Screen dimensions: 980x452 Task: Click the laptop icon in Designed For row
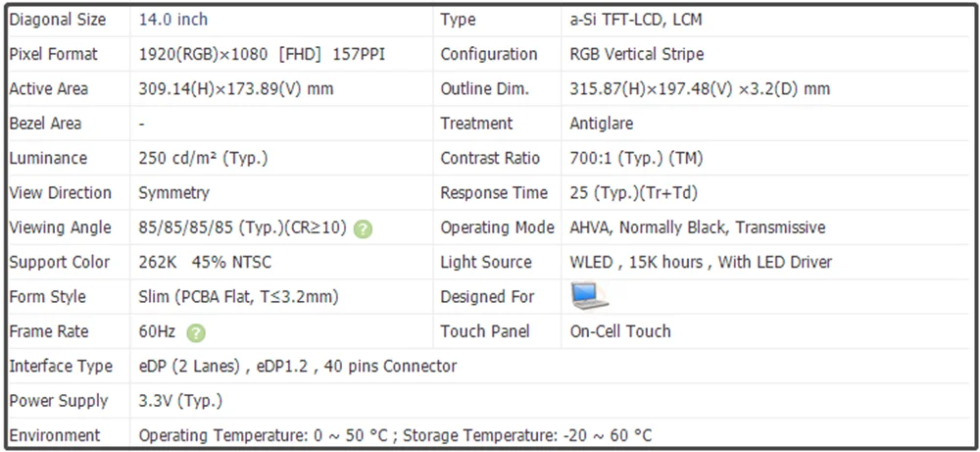tap(589, 296)
